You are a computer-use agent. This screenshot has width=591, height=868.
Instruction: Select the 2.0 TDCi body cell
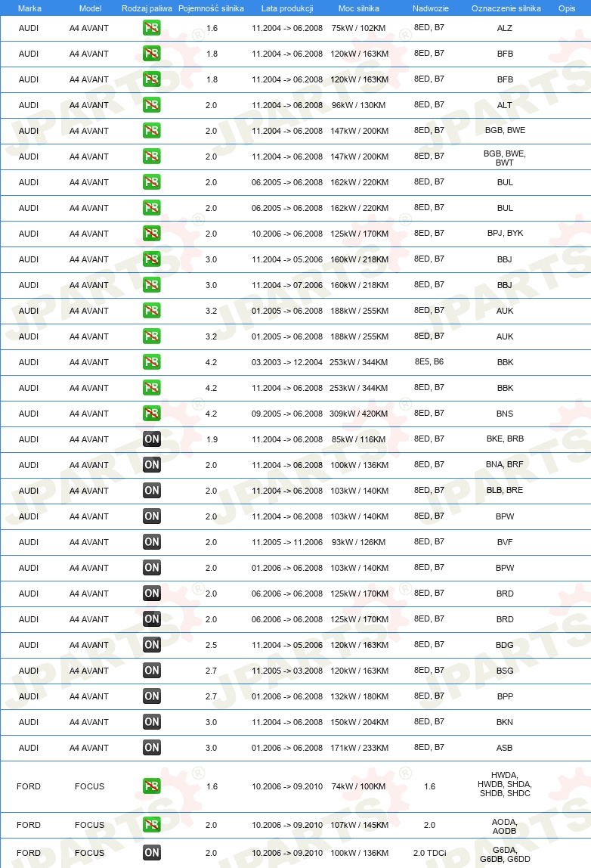[429, 853]
